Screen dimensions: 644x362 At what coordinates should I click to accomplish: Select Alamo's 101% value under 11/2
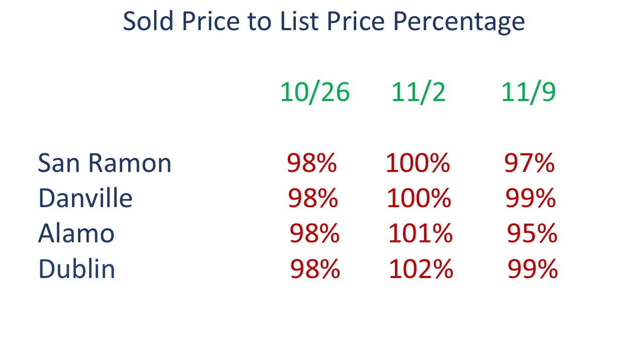(x=421, y=234)
